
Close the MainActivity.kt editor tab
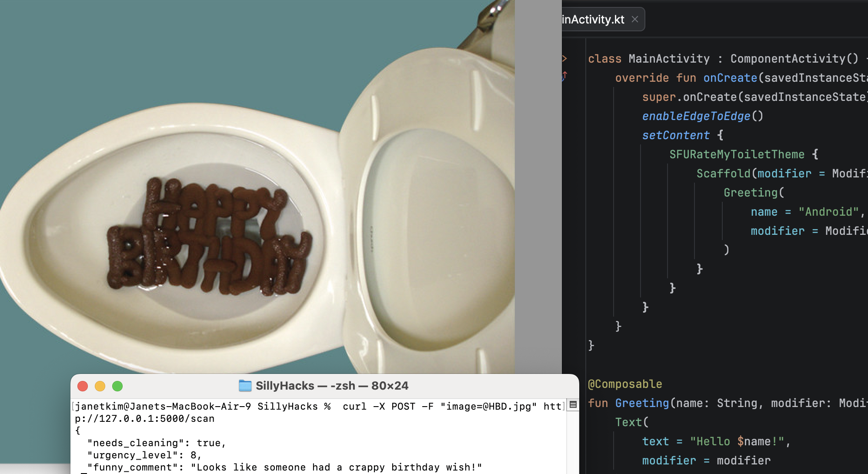tap(635, 19)
